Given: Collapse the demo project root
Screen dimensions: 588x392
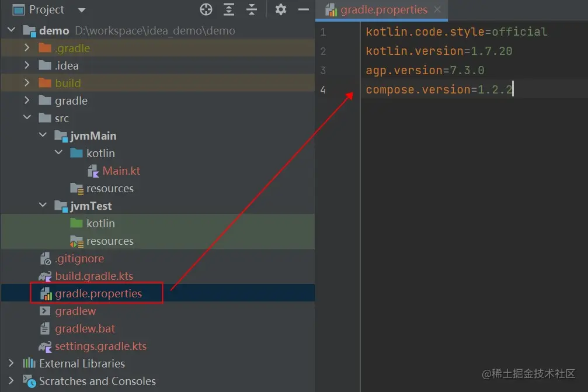Looking at the screenshot, I should click(11, 30).
